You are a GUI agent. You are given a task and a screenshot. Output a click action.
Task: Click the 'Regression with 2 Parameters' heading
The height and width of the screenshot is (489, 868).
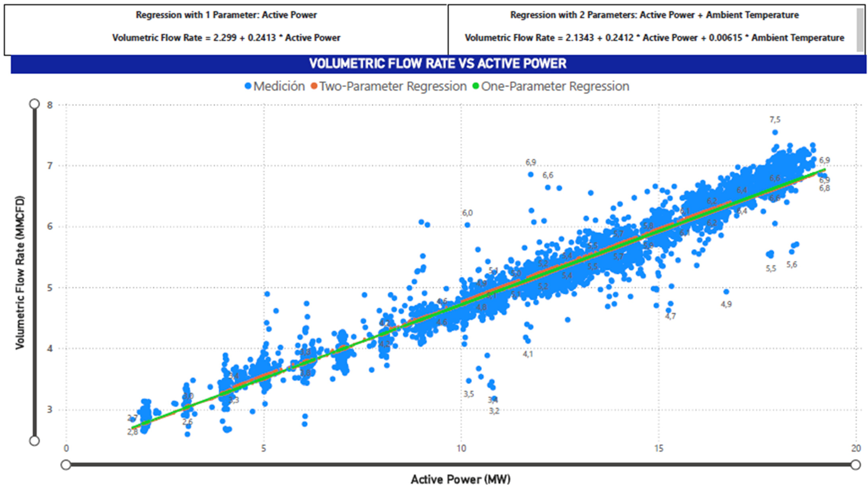click(654, 15)
